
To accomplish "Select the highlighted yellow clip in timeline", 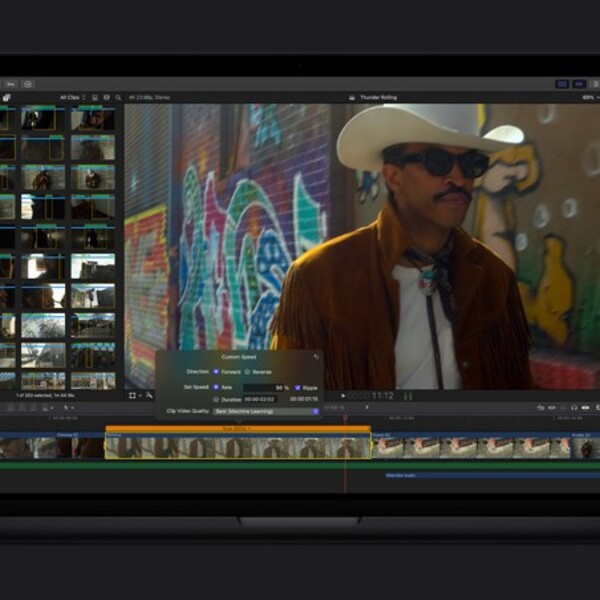I will [x=238, y=446].
